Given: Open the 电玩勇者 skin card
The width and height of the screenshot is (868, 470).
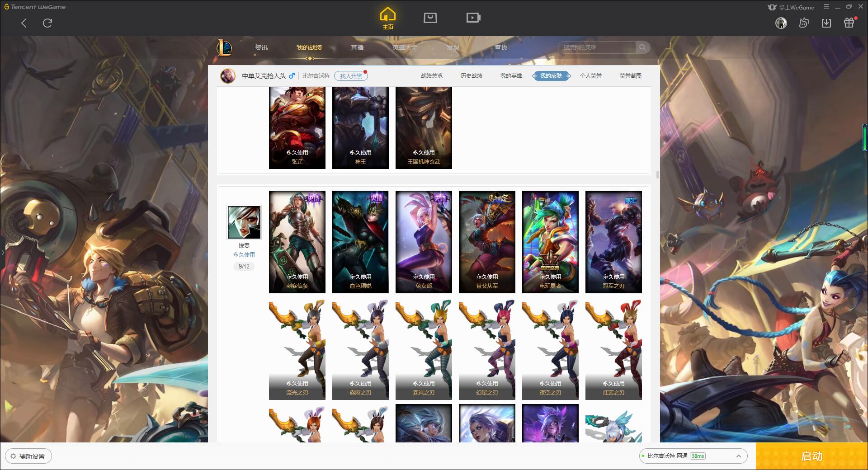Looking at the screenshot, I should point(550,242).
